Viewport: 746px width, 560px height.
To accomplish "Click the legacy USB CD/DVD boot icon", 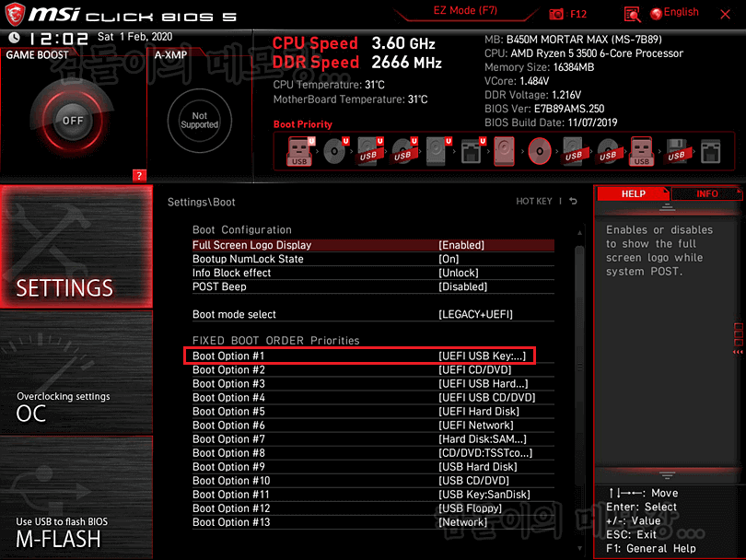I will (608, 151).
